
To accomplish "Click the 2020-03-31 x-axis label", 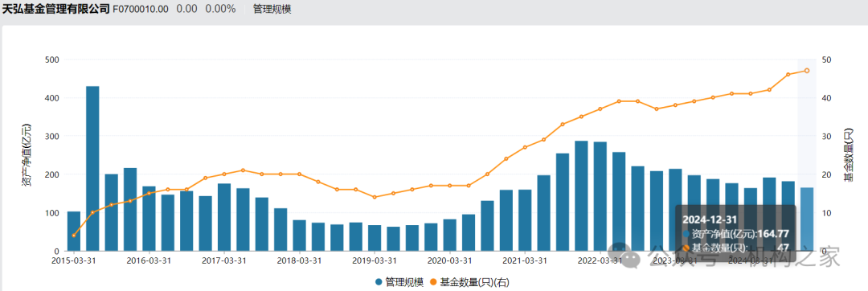I will pos(450,260).
